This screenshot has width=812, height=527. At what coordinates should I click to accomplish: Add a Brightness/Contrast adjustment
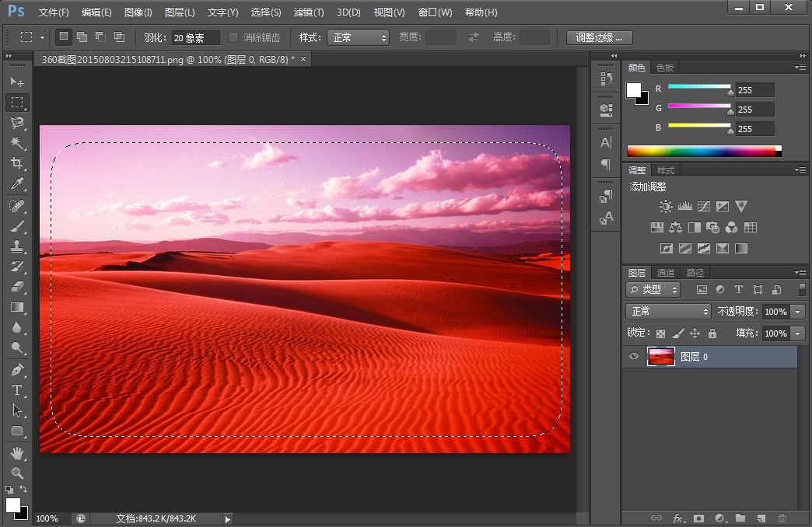click(666, 207)
